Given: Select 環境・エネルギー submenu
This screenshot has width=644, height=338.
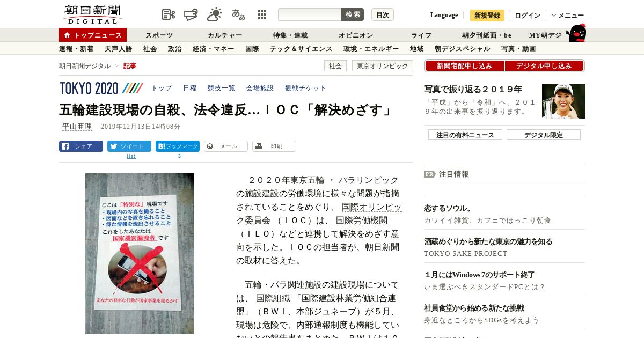Looking at the screenshot, I should pyautogui.click(x=371, y=48).
